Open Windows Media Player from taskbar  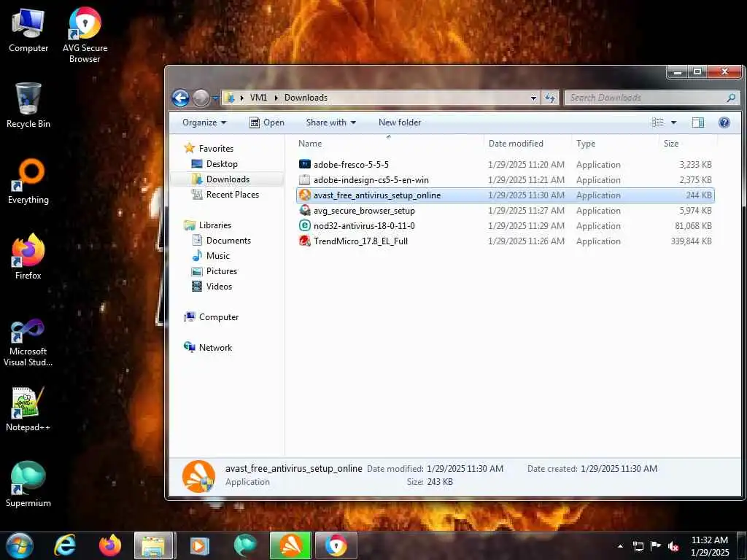click(x=200, y=545)
